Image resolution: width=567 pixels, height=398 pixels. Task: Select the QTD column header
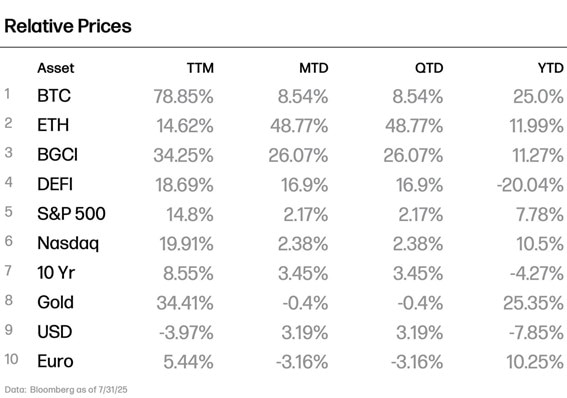click(429, 68)
